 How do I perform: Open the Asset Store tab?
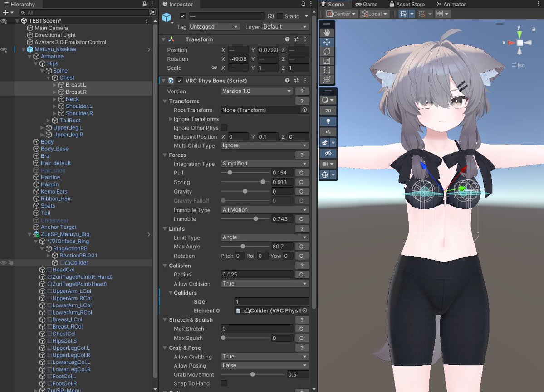click(x=407, y=4)
